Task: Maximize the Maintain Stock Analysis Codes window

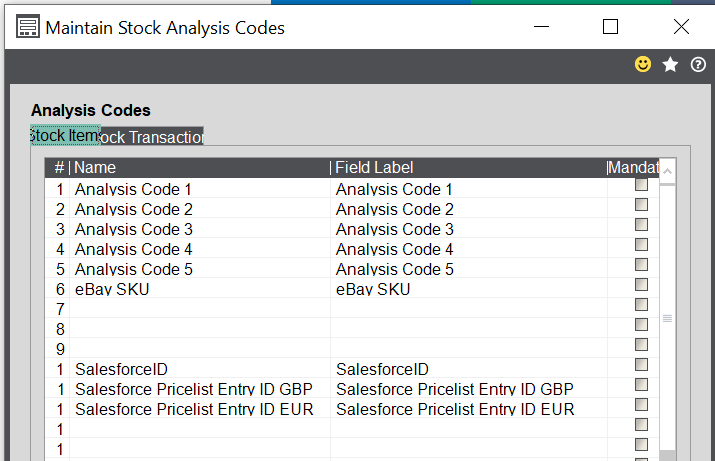Action: tap(610, 27)
